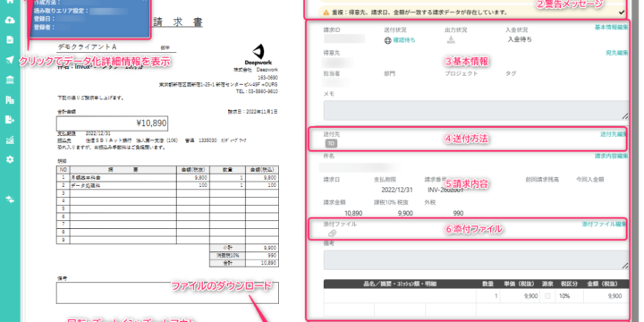Screen dimensions: 644x322
Task: Click the paperclip icon under 添付ファイル
Action: [332, 233]
